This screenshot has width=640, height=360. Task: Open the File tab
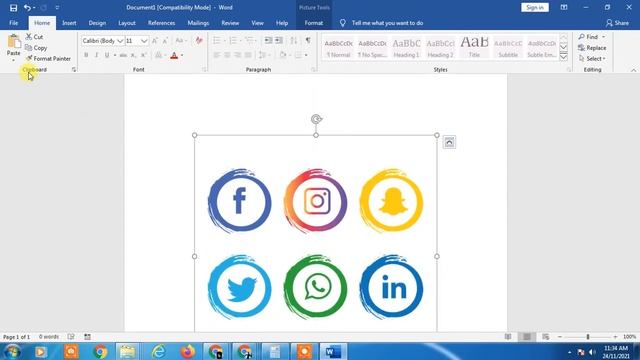pos(13,23)
